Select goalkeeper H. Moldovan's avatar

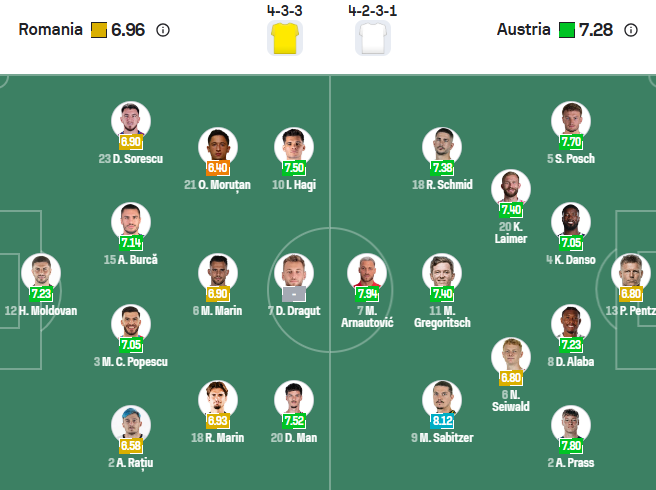tap(41, 273)
